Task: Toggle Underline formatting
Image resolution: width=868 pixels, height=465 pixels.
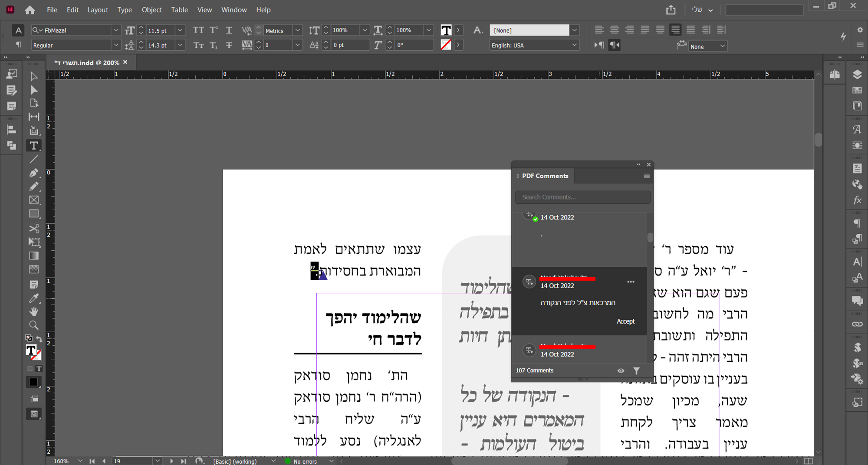Action: pos(229,30)
